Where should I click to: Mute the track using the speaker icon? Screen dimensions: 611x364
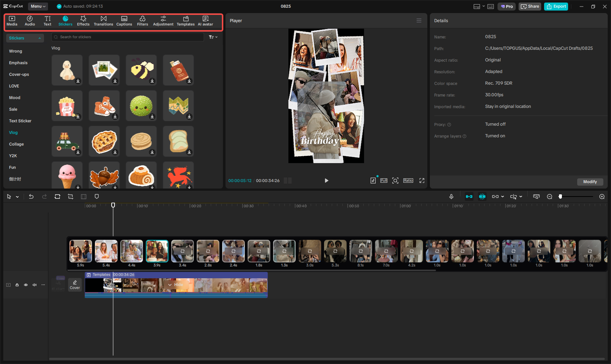(35, 285)
